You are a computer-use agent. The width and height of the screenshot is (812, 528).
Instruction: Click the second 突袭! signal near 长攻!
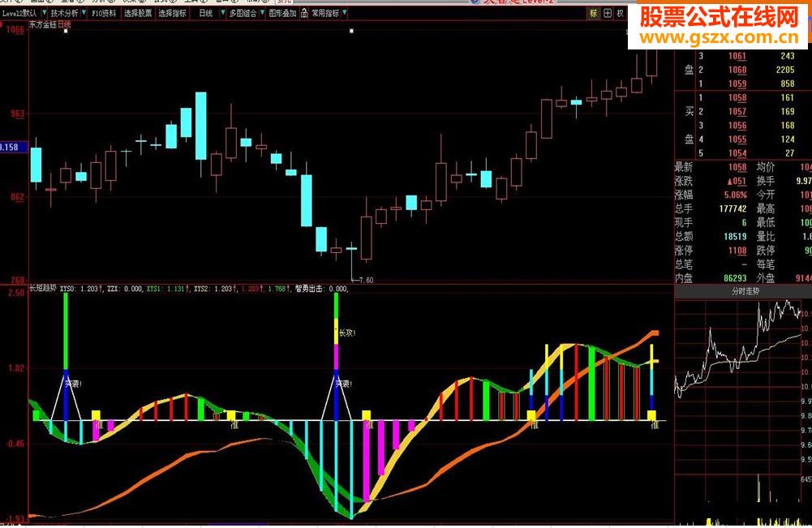[344, 384]
